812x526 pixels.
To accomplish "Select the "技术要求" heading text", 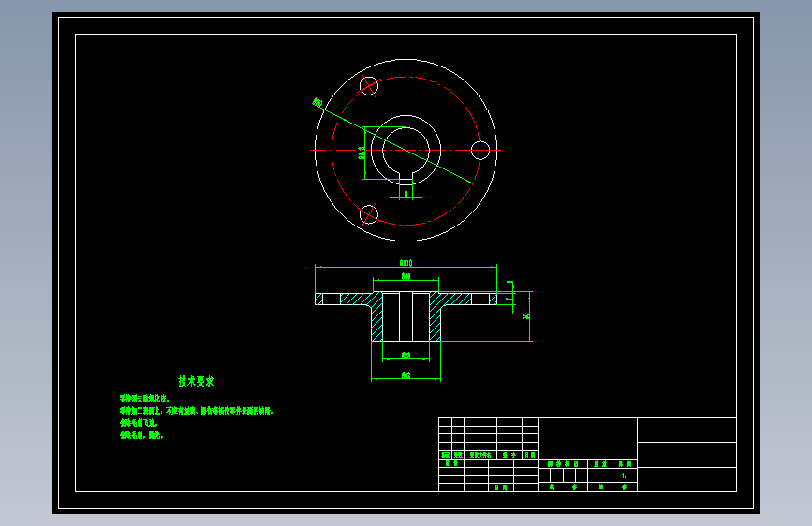I will tap(196, 382).
